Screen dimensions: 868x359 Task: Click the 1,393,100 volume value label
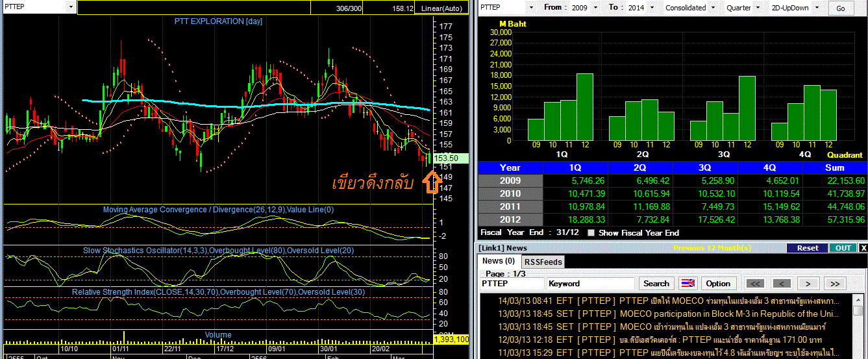pos(451,339)
